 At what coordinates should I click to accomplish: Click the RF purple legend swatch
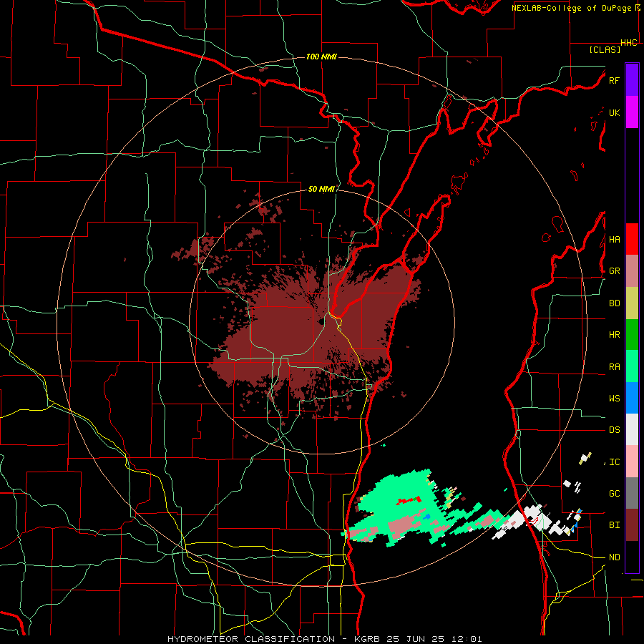pos(632,79)
